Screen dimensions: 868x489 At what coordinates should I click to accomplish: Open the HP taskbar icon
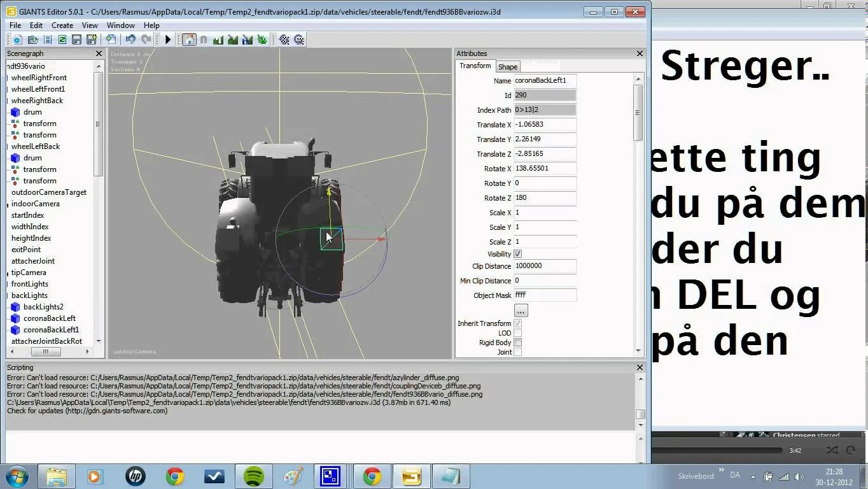(135, 476)
